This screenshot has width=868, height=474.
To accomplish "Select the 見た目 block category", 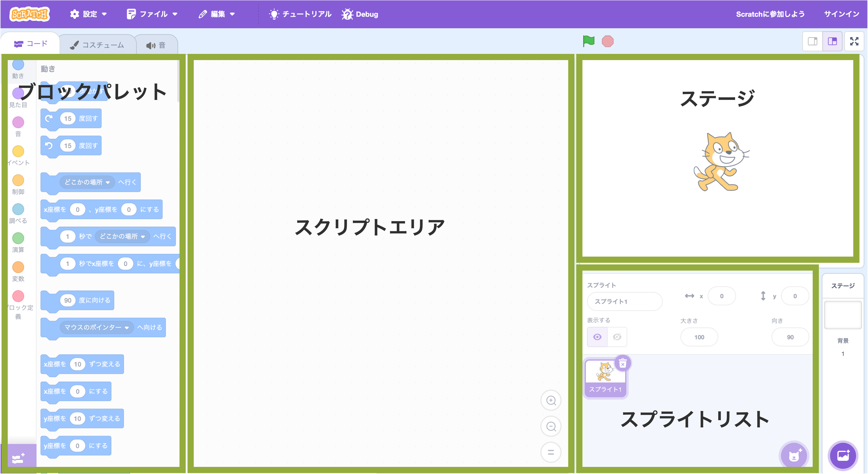I will [x=18, y=98].
